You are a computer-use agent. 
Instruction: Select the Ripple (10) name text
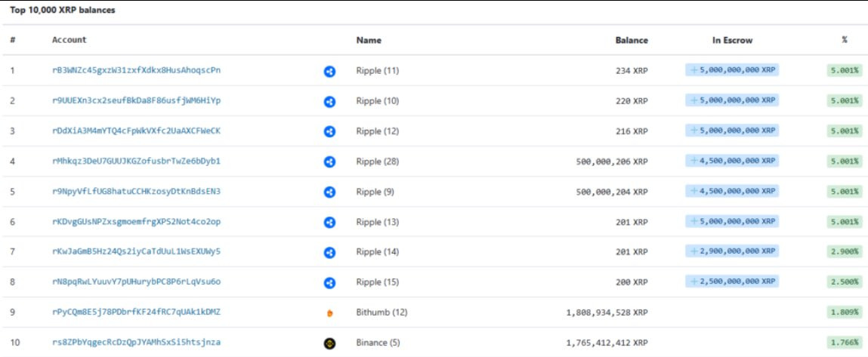(x=378, y=100)
